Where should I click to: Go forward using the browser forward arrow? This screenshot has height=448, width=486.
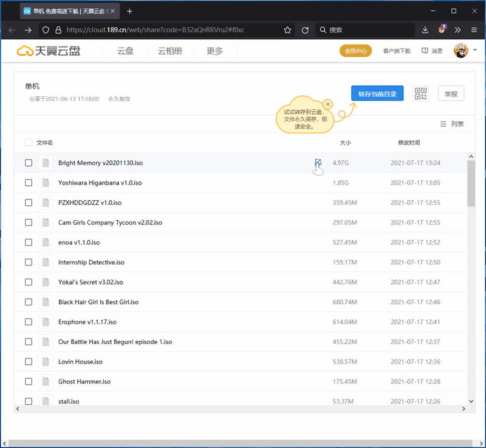click(28, 30)
